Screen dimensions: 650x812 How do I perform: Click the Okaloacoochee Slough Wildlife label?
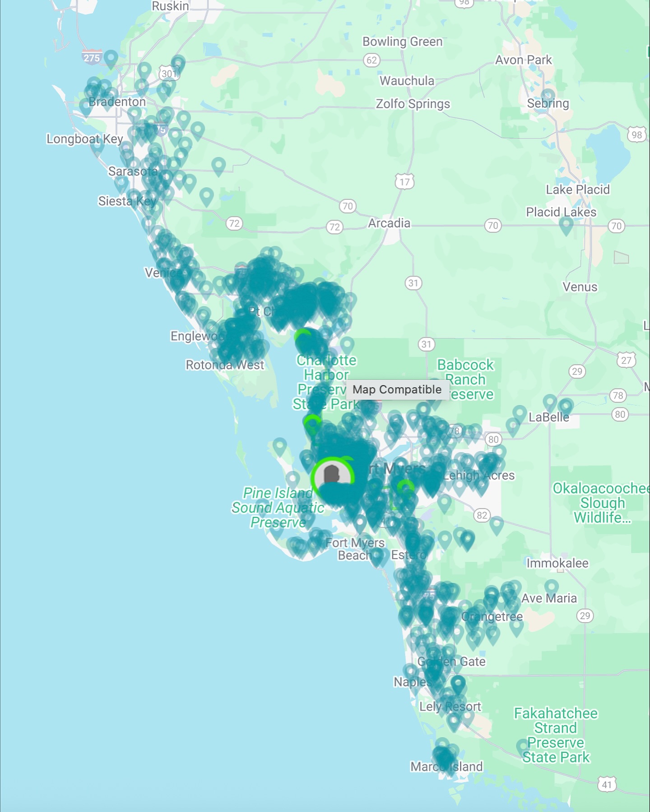pos(602,503)
